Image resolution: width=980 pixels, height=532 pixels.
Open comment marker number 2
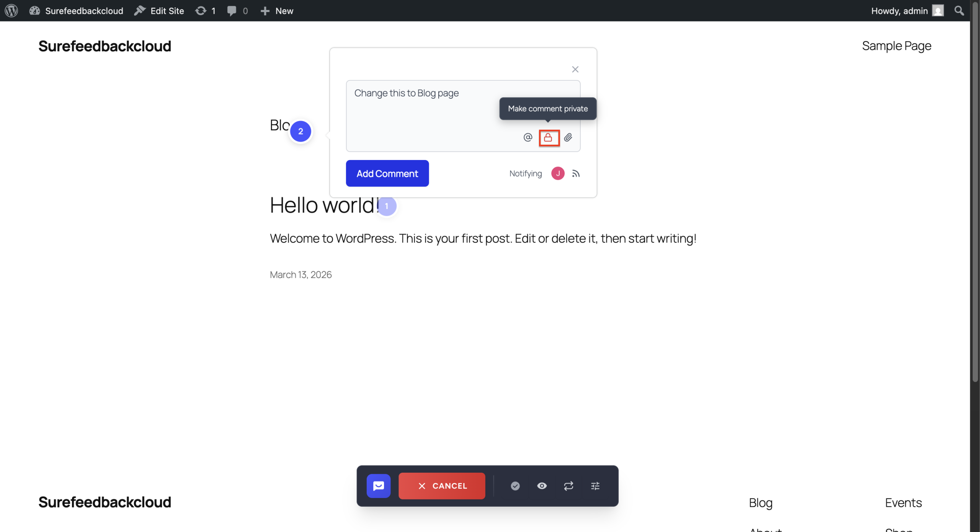click(x=301, y=131)
